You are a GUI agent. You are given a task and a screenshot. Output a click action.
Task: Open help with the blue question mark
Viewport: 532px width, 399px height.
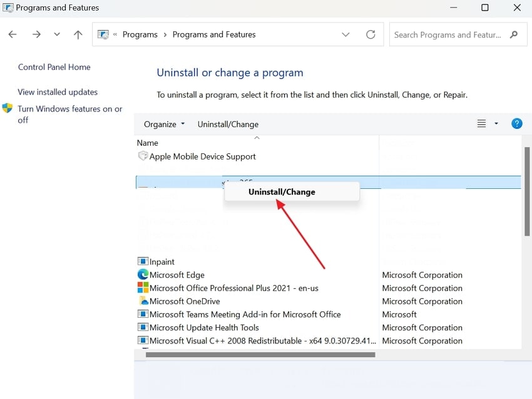(x=517, y=123)
